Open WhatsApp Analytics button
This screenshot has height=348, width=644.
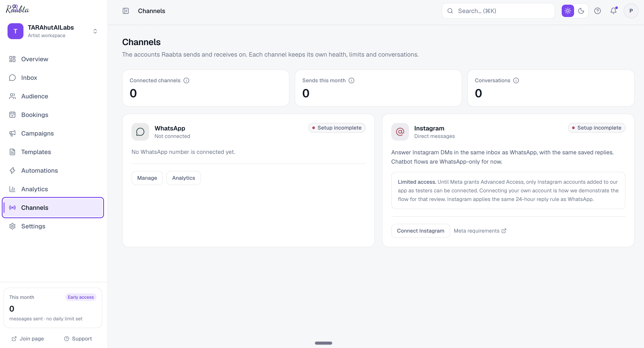point(183,178)
